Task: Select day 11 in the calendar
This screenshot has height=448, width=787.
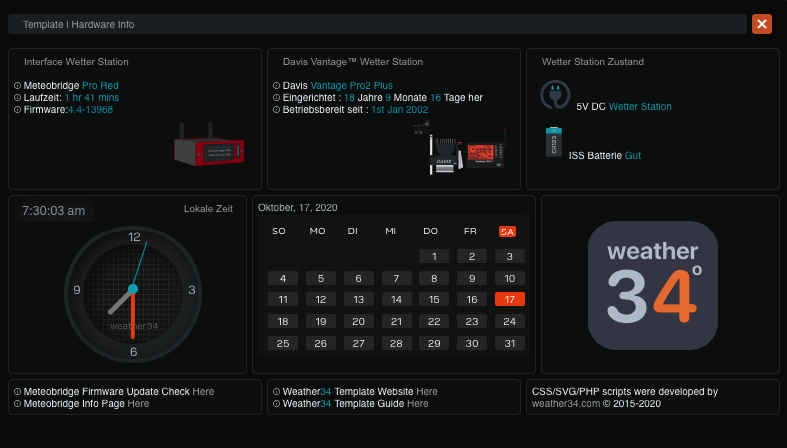Action: [x=283, y=300]
